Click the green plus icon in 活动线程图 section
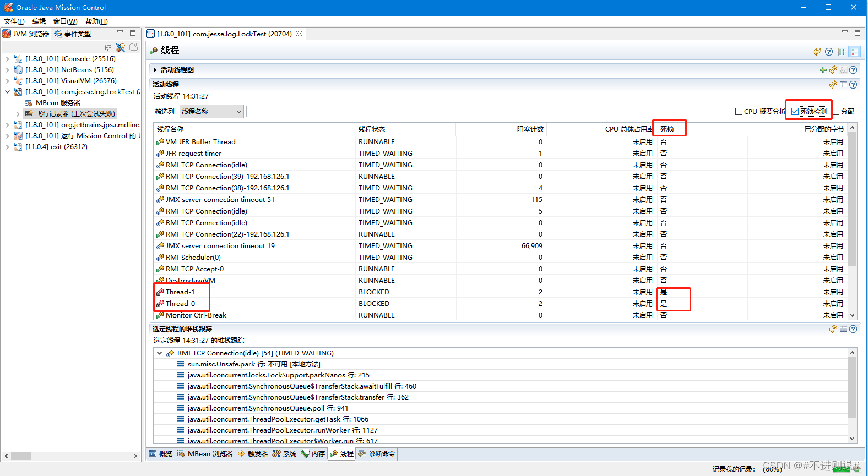Screen dimensions: 868x476 click(x=823, y=70)
